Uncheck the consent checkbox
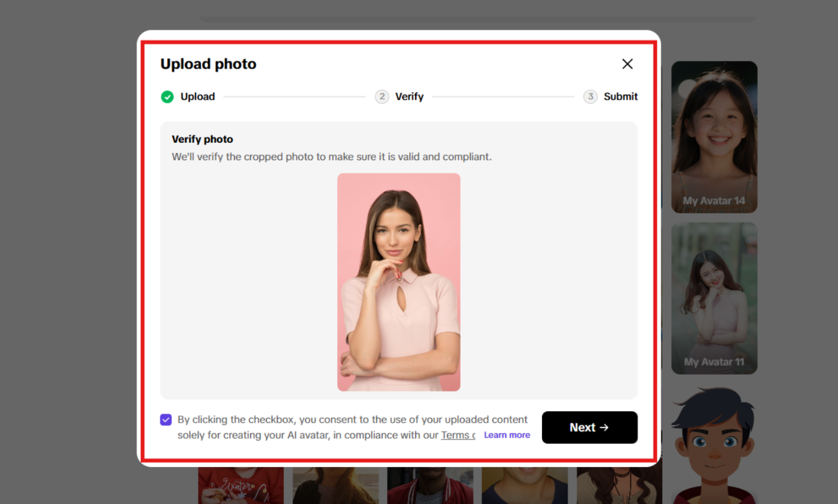This screenshot has width=838, height=504. pos(166,420)
